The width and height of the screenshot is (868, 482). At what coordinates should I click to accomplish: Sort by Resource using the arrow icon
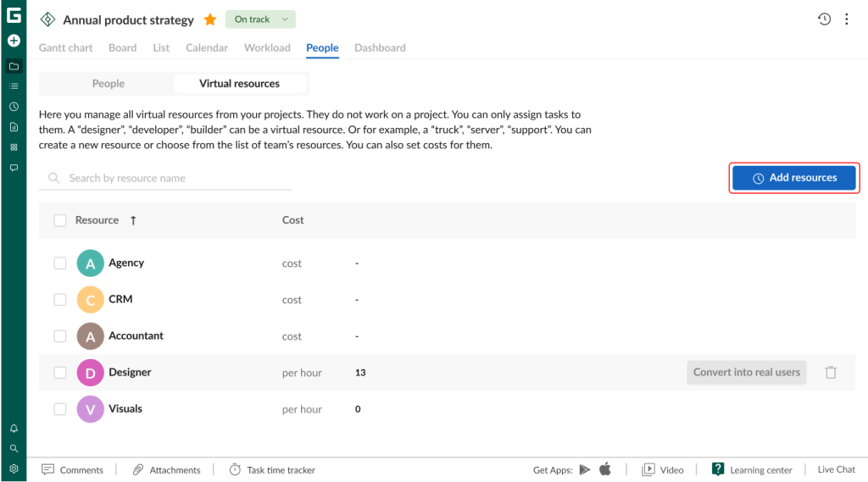click(x=133, y=220)
